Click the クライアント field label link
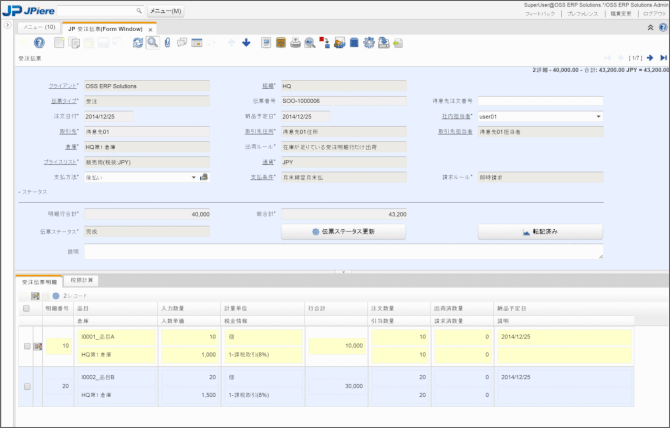The height and width of the screenshot is (428, 670). coord(63,86)
